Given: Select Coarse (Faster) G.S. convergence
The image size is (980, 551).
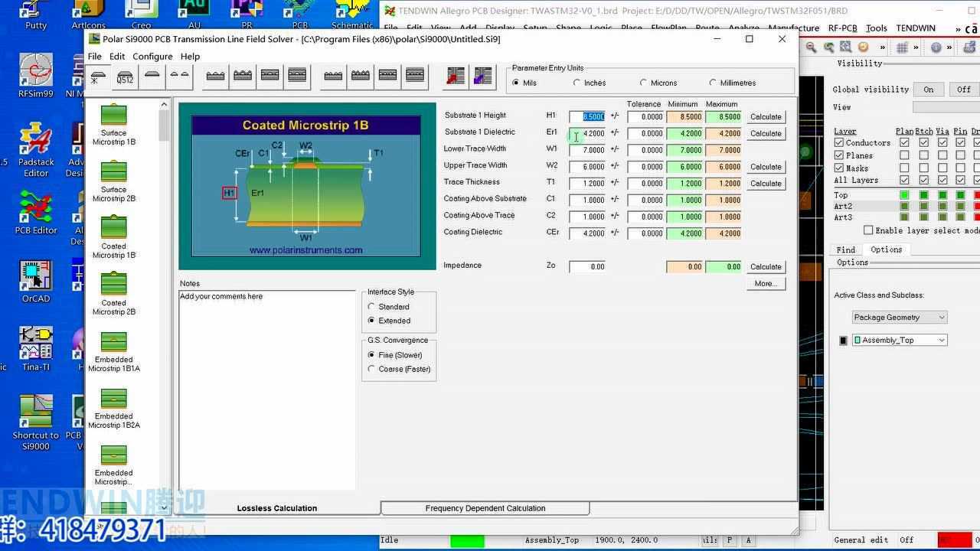Looking at the screenshot, I should click(372, 369).
